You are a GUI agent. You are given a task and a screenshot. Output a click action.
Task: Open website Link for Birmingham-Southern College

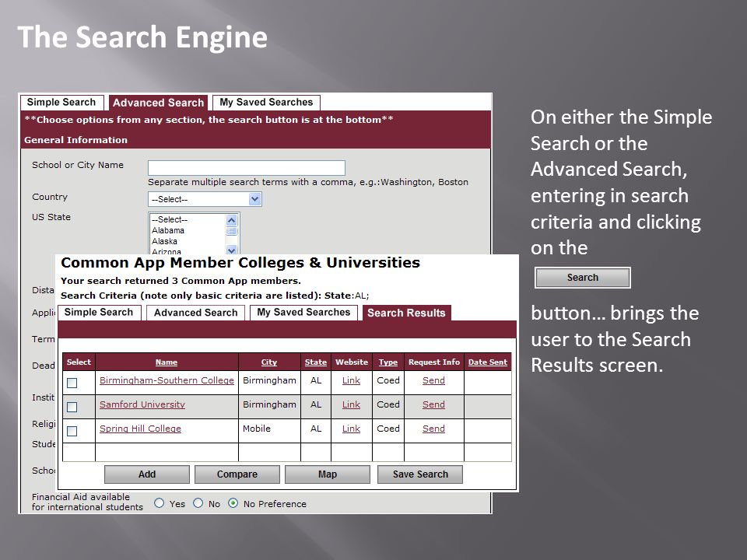(351, 380)
